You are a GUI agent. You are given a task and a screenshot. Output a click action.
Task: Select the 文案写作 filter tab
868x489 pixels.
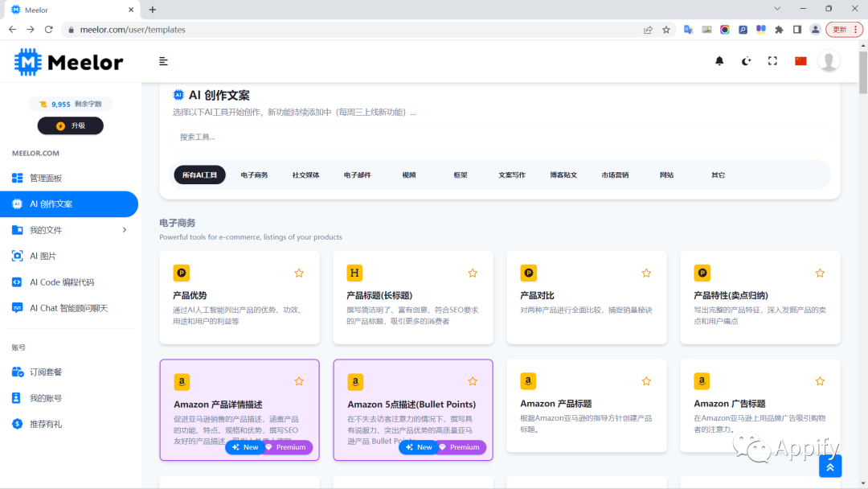click(511, 175)
